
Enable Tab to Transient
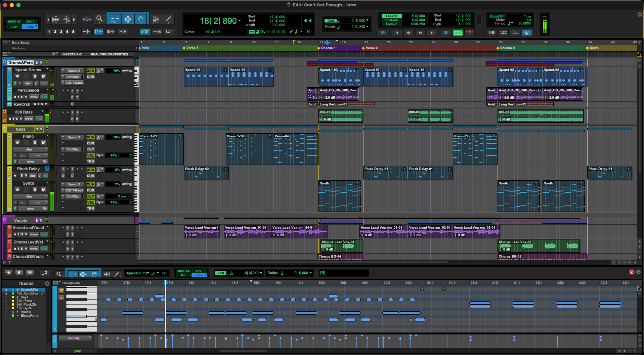click(x=86, y=31)
